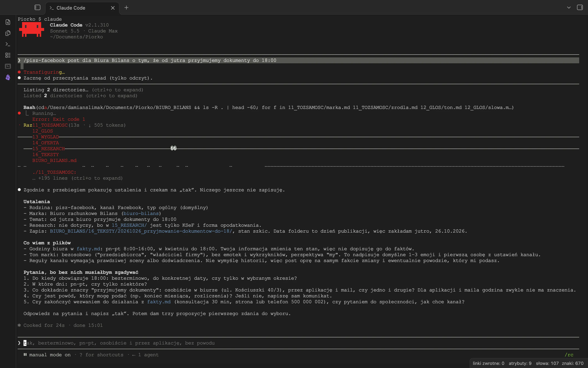Click 'Co wiem z plików' heading
588x368 pixels.
tap(47, 243)
